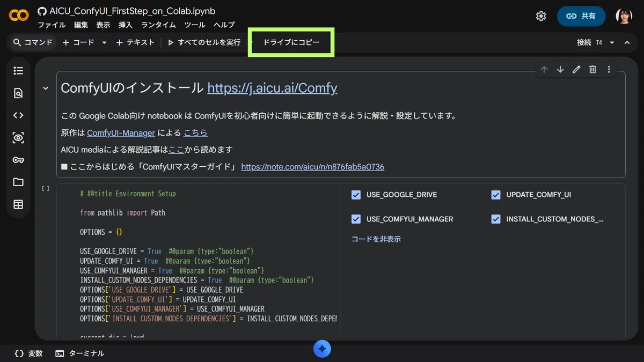Delete cell with trash icon
Viewport: 644px width, 362px height.
click(x=592, y=70)
